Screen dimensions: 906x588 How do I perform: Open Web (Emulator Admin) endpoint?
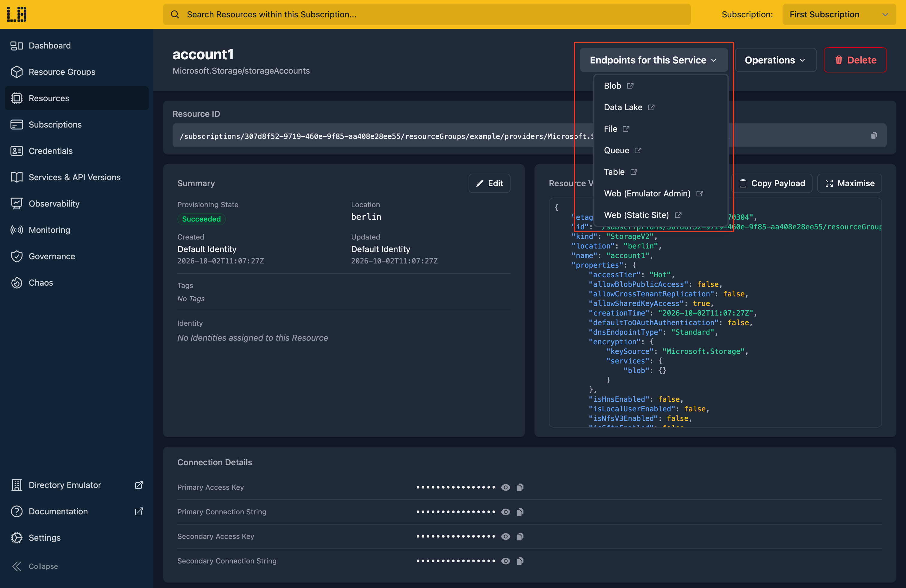[660, 193]
